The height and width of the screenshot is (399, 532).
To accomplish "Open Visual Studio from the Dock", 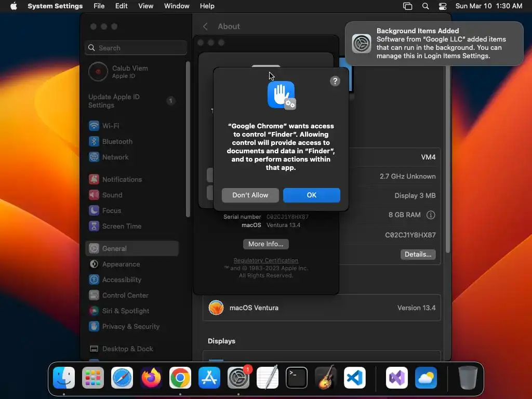I will coord(397,378).
